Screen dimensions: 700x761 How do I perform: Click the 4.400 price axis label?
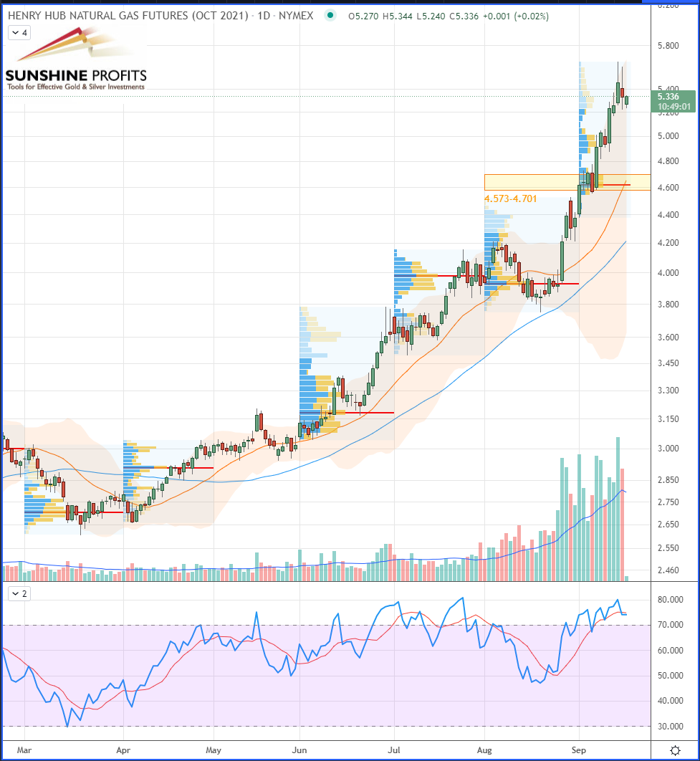pos(668,214)
